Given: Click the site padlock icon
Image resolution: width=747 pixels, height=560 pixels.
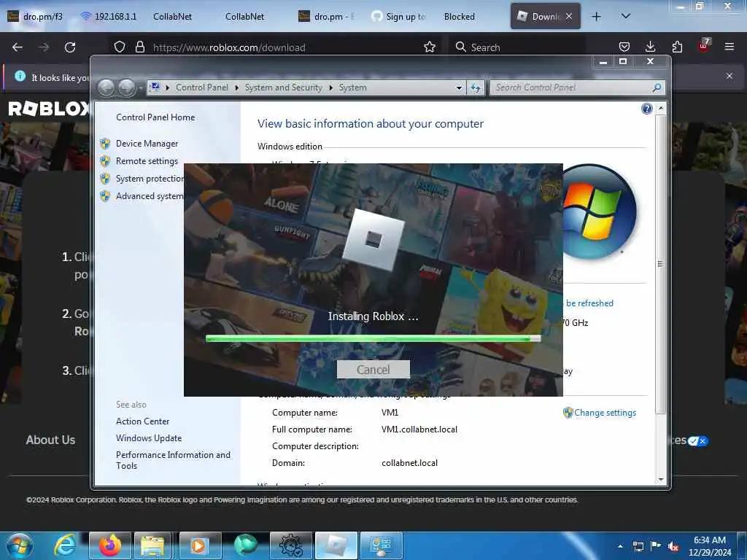Looking at the screenshot, I should (139, 47).
